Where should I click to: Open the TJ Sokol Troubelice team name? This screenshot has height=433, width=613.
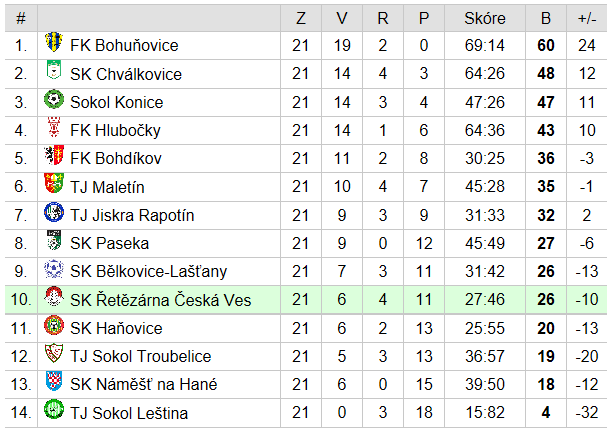140,356
